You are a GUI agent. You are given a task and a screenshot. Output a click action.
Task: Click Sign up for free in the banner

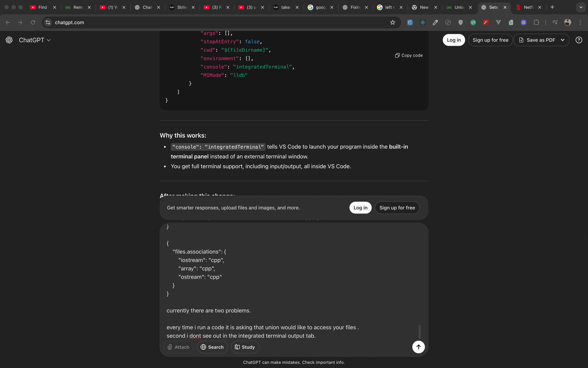pyautogui.click(x=397, y=208)
